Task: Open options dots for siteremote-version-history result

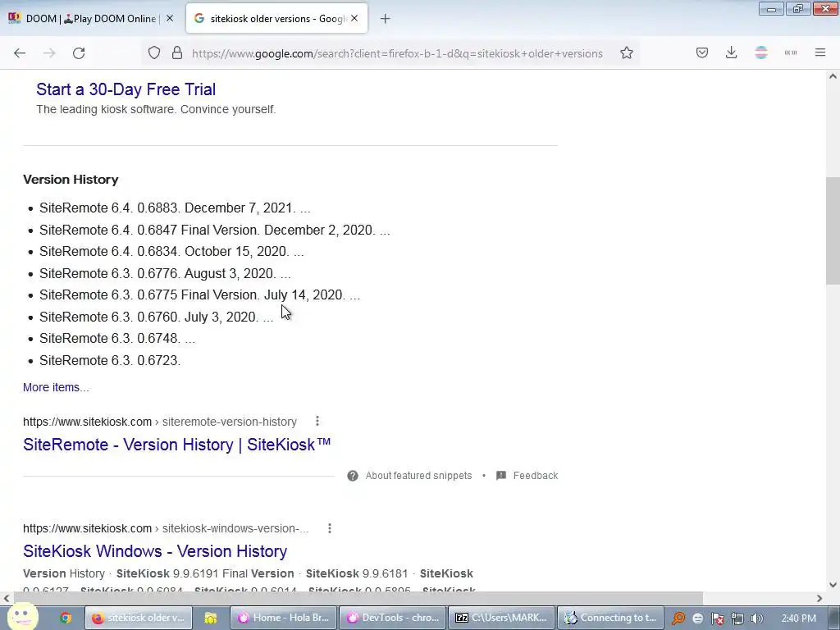Action: pos(317,421)
